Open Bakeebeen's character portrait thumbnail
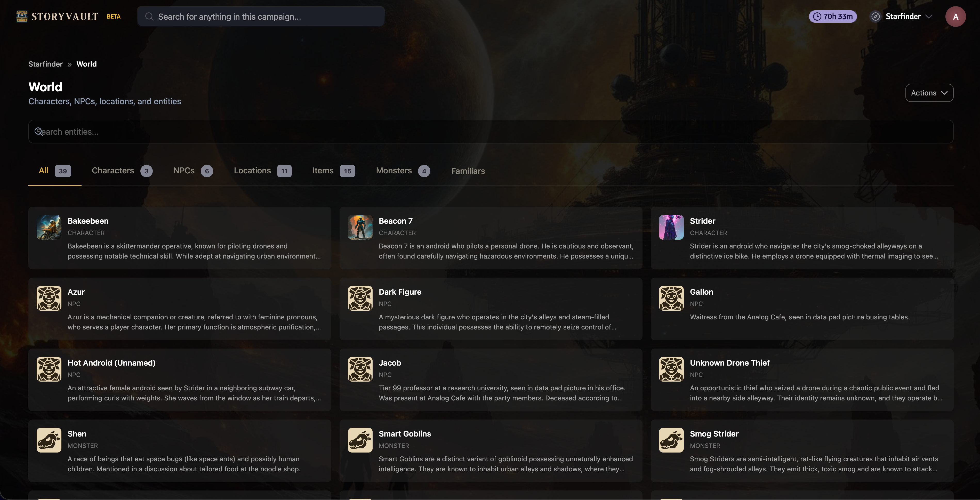 (49, 227)
